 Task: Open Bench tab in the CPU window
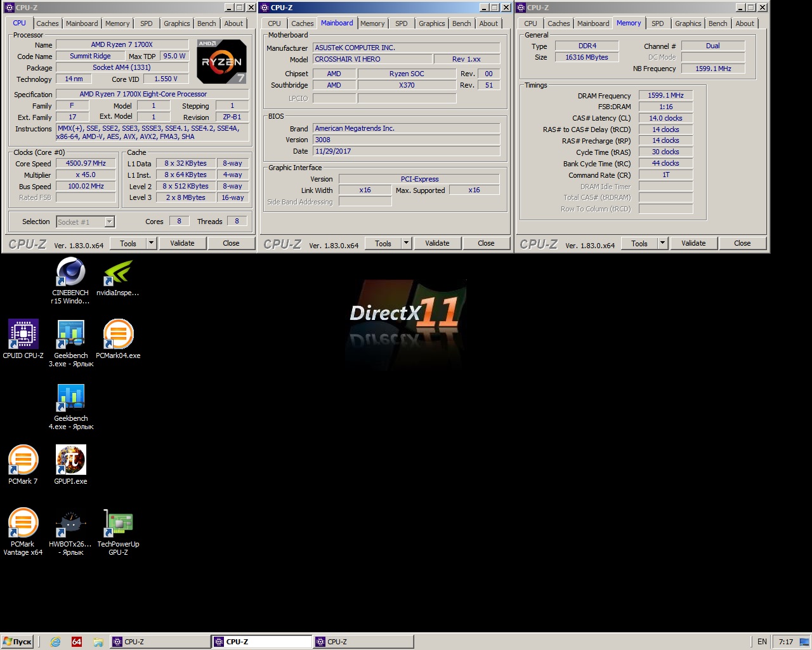click(x=207, y=23)
